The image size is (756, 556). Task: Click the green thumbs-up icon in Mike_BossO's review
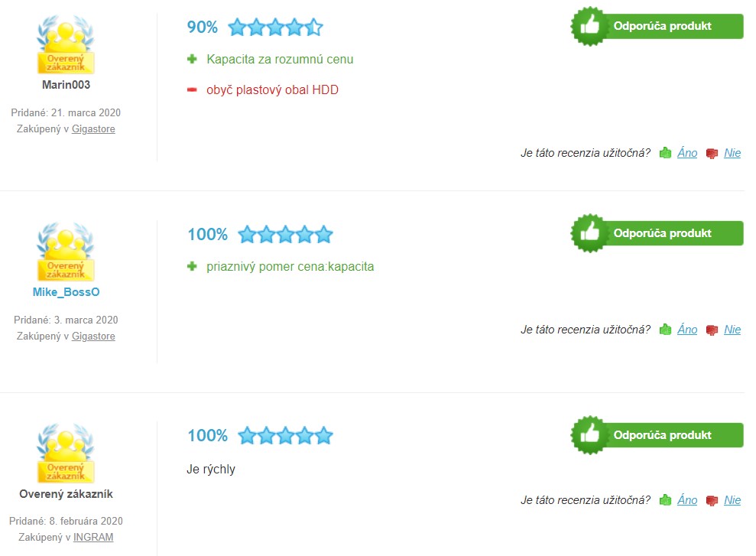click(x=665, y=330)
